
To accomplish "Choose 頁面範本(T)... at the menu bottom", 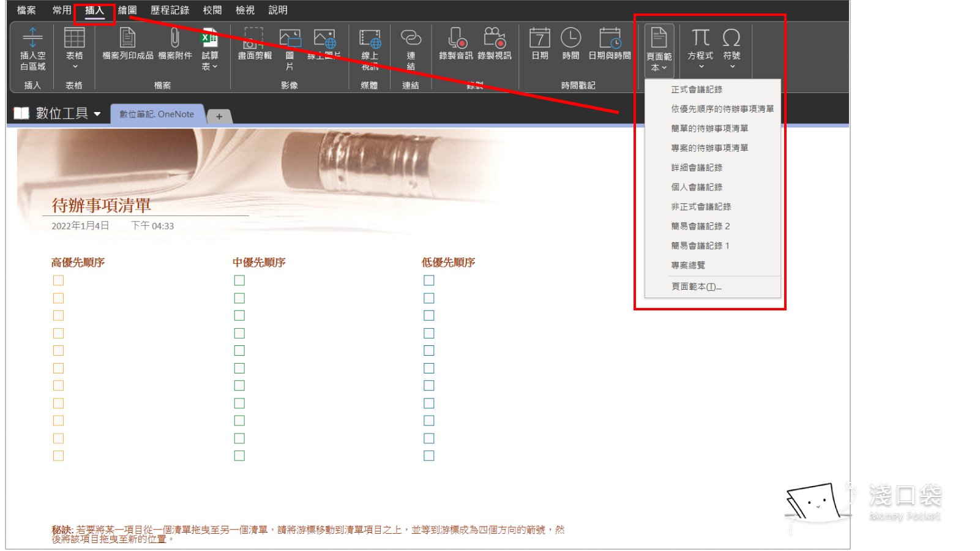I will tap(697, 286).
